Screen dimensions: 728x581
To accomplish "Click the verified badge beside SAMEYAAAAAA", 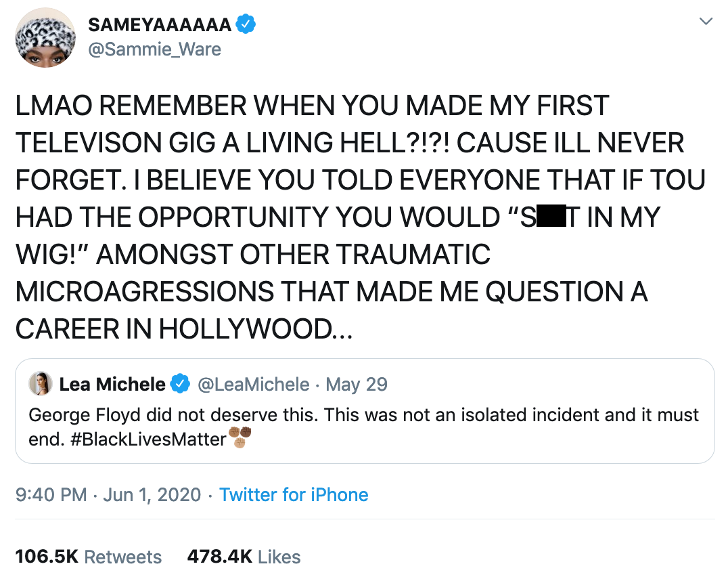I will pos(246,26).
